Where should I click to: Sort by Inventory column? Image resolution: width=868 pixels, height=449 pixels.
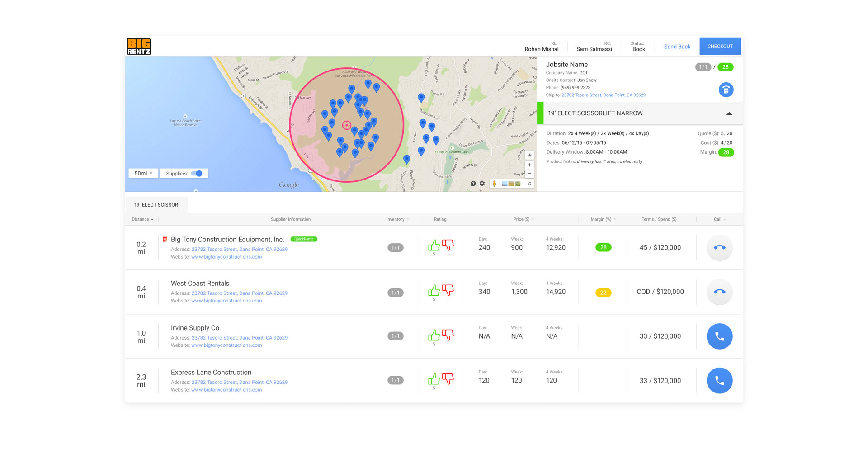pyautogui.click(x=397, y=219)
